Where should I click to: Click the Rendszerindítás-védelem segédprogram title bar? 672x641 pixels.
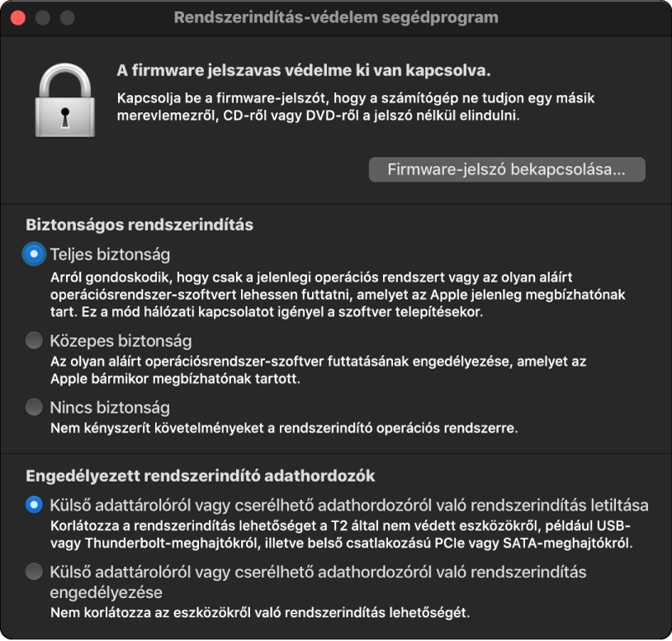(336, 17)
